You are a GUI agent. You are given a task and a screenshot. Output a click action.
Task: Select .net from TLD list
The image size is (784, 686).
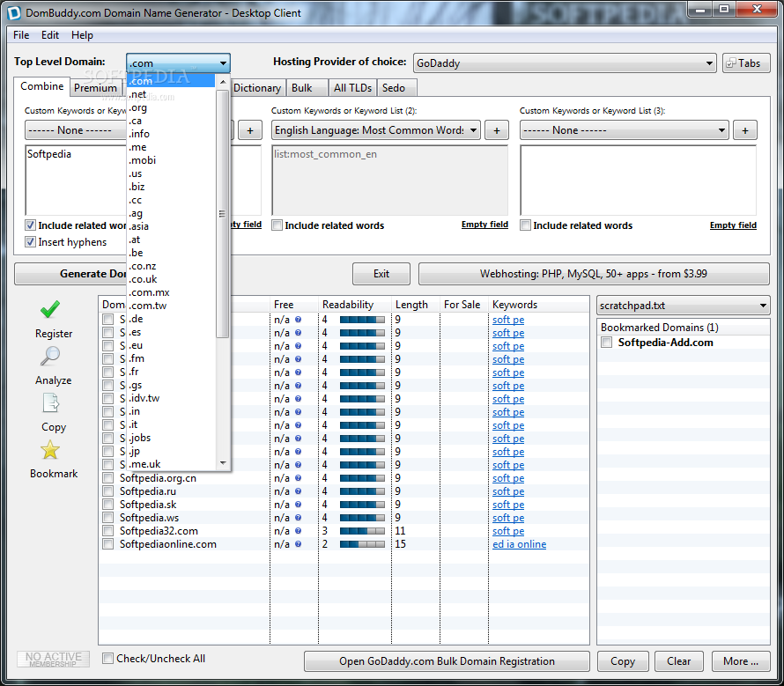point(172,94)
